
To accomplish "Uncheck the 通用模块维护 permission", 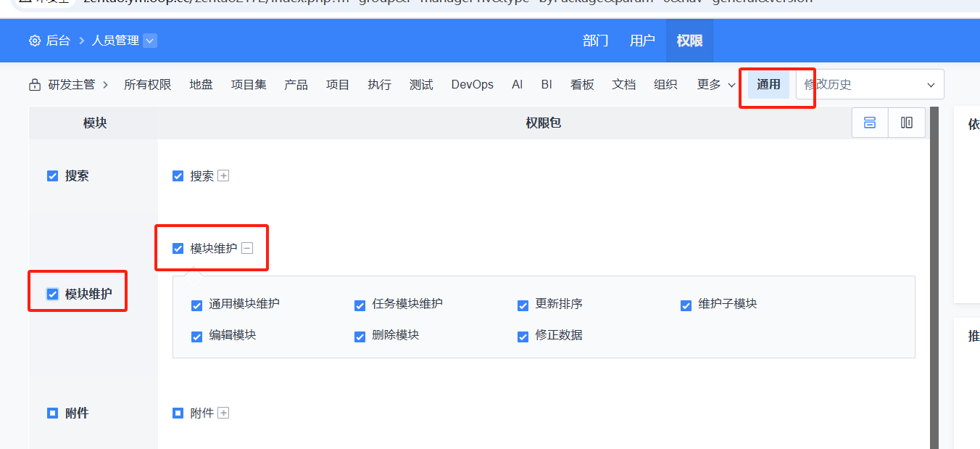I will (x=196, y=305).
